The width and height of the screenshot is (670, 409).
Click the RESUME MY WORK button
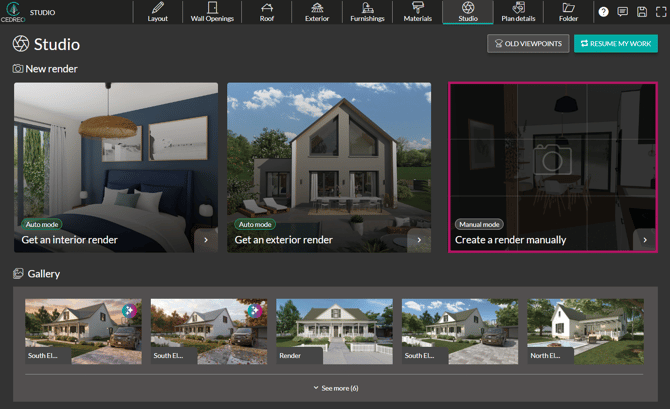point(616,44)
